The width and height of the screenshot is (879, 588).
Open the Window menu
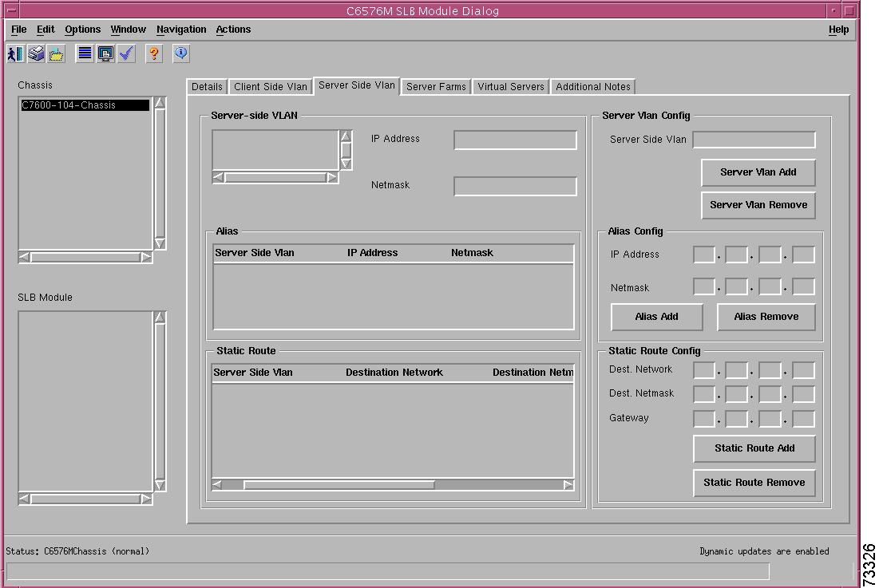128,30
